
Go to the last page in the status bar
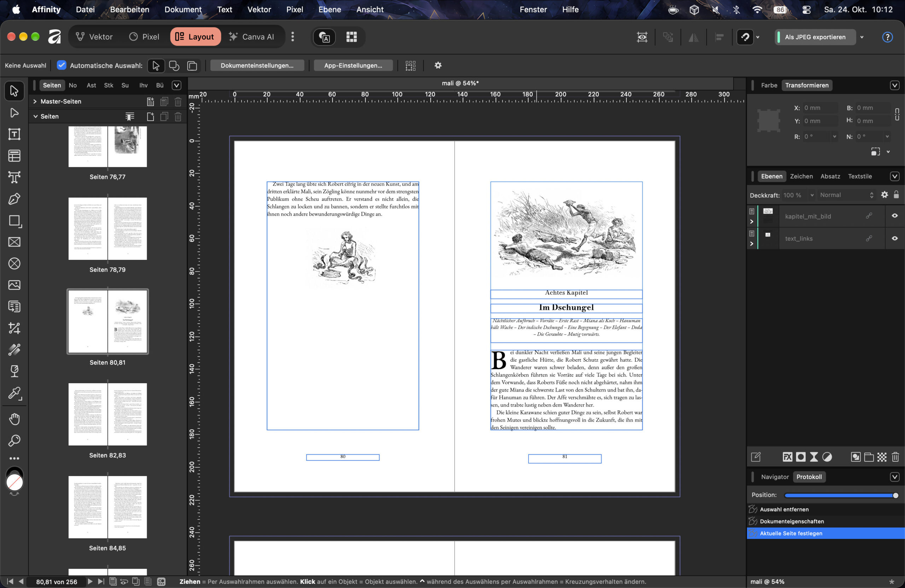coord(101,581)
